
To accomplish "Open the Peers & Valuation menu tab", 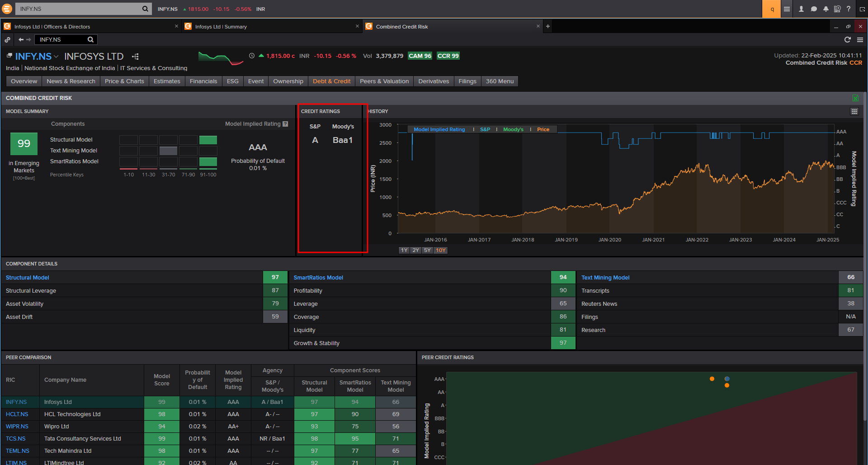I will tap(384, 81).
